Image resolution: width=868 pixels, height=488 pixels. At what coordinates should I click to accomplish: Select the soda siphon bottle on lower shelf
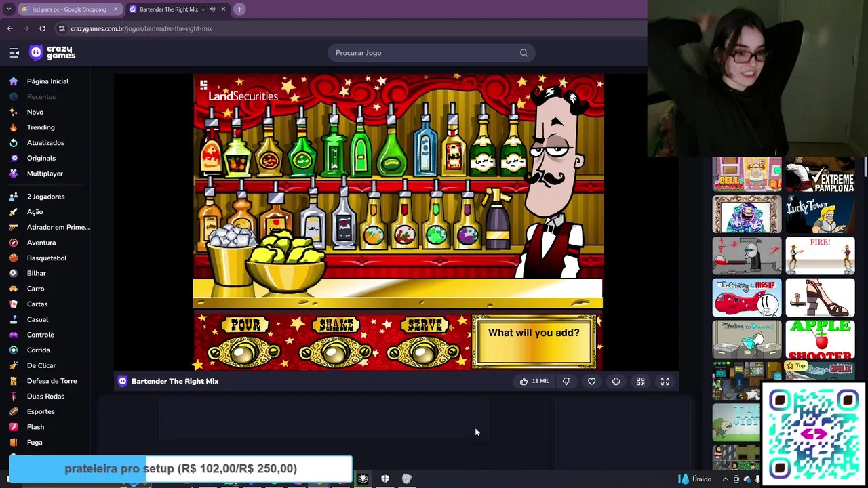pyautogui.click(x=497, y=220)
